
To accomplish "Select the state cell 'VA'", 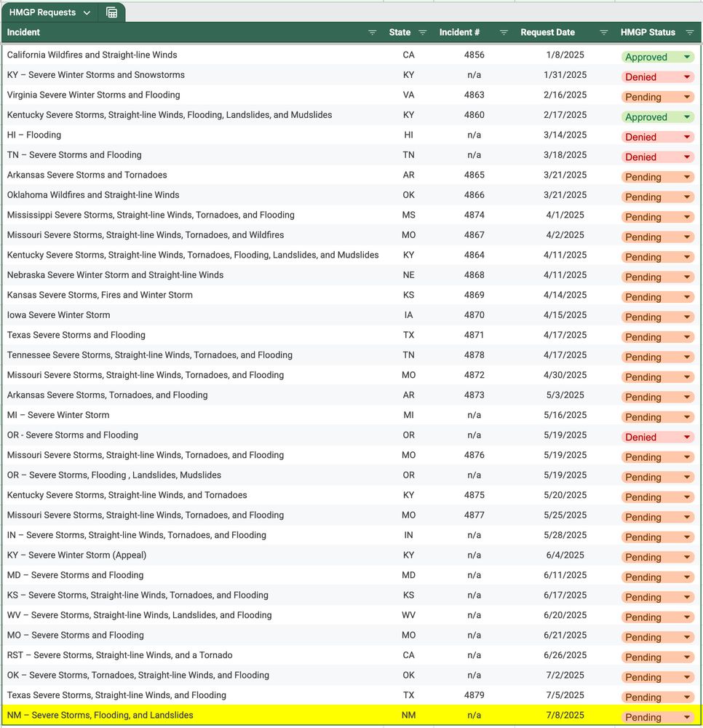I will (x=408, y=95).
